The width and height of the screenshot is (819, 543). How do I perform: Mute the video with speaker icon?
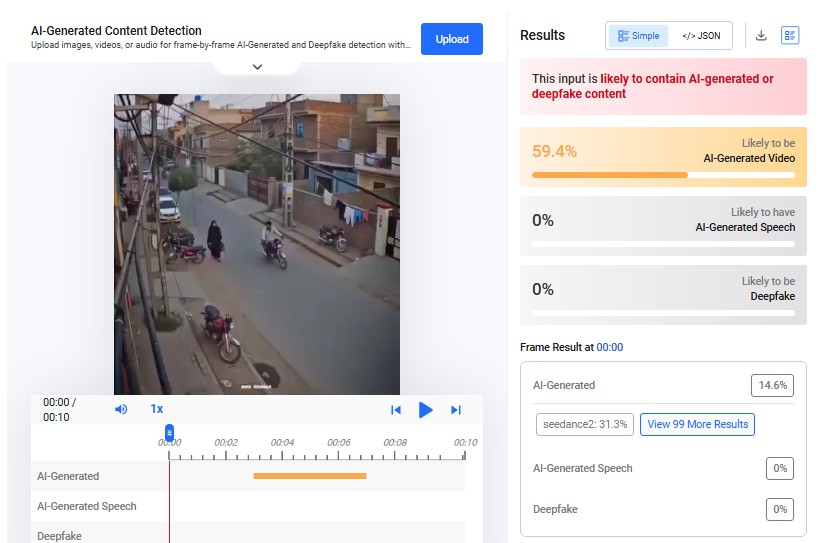[121, 409]
